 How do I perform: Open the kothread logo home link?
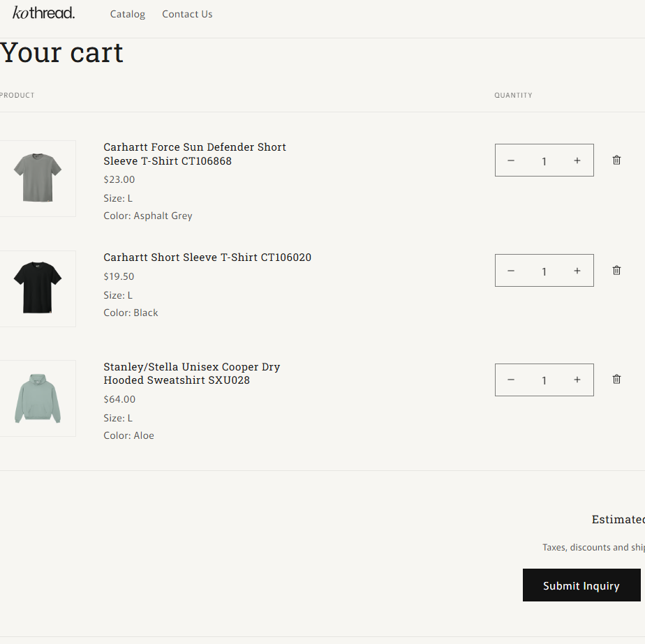click(43, 13)
